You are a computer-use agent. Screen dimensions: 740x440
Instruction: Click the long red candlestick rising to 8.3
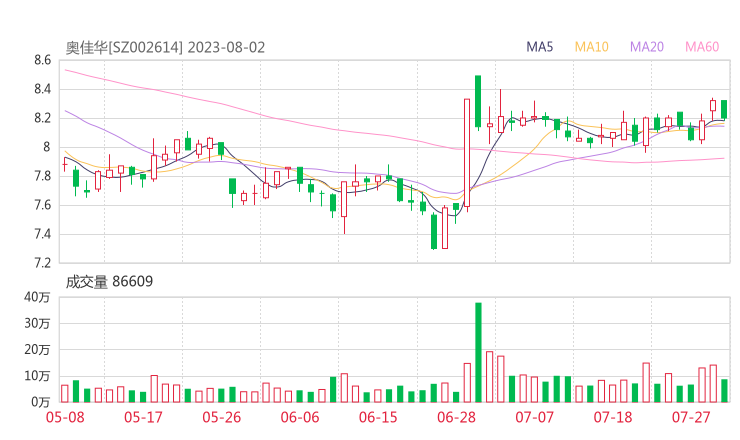[467, 153]
